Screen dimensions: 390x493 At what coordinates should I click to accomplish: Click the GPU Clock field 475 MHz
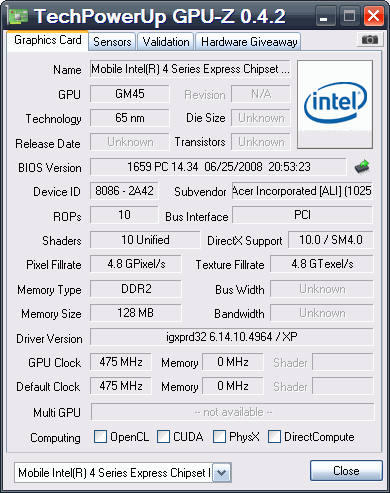click(121, 362)
